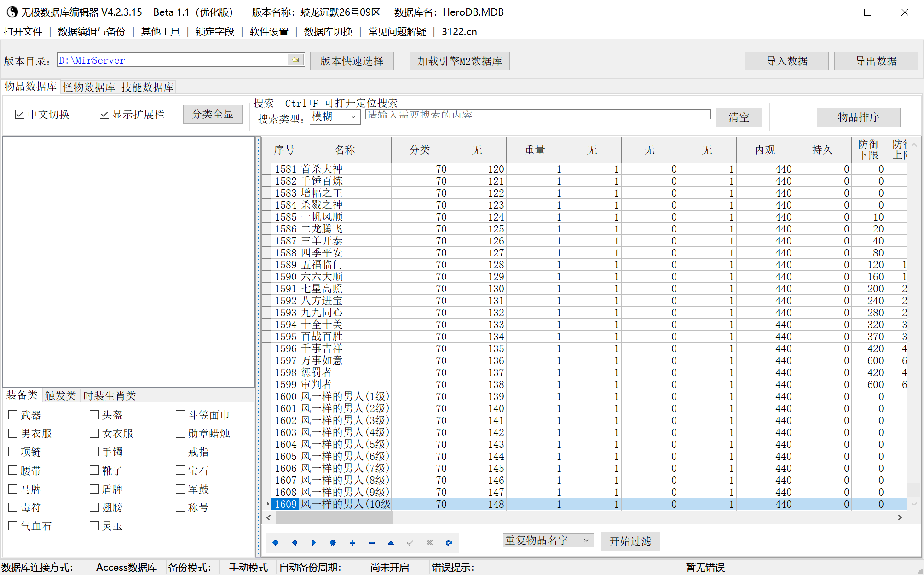Jump to the first record in navigator

(x=275, y=543)
